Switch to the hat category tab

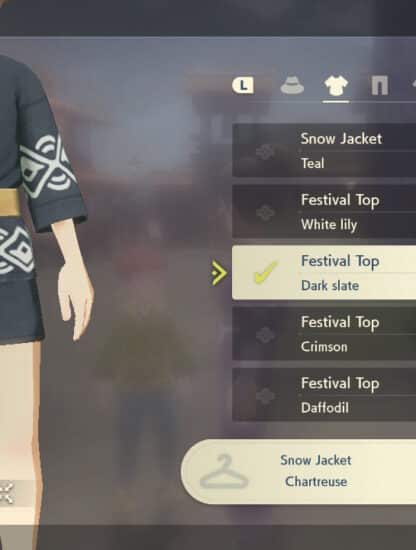tap(292, 85)
